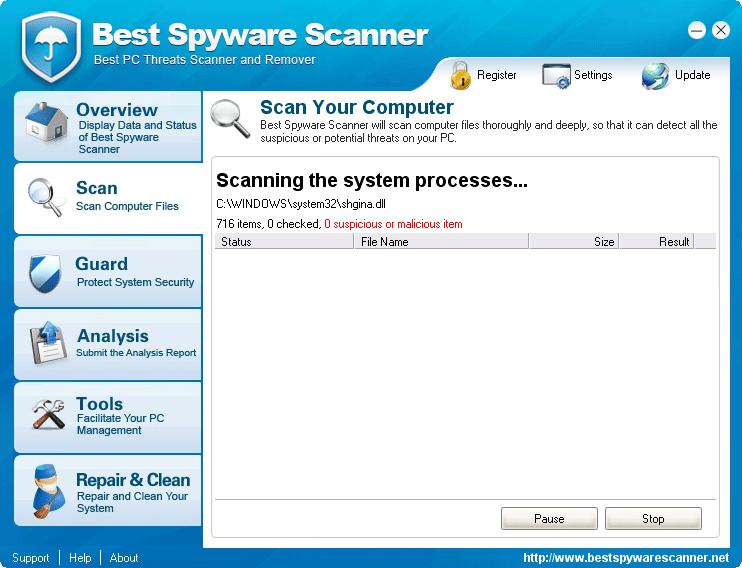Click the large magnifier beside Scan Your Computer
Viewport: 742px width, 568px height.
point(230,118)
